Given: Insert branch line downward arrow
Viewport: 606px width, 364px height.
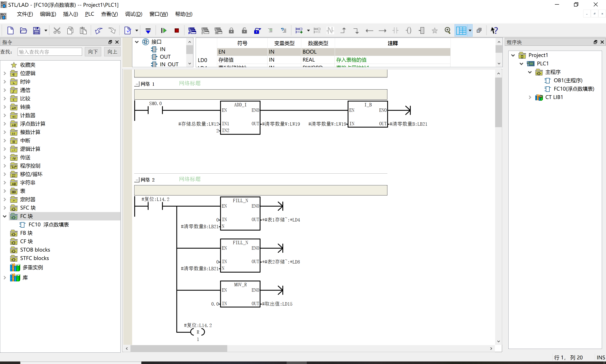Looking at the screenshot, I should coord(356,30).
